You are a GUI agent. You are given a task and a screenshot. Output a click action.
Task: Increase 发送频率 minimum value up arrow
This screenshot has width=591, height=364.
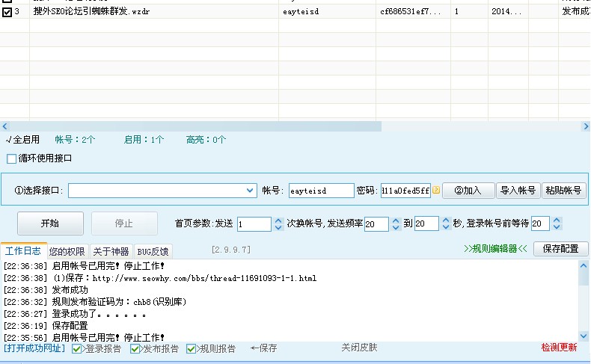click(x=396, y=220)
